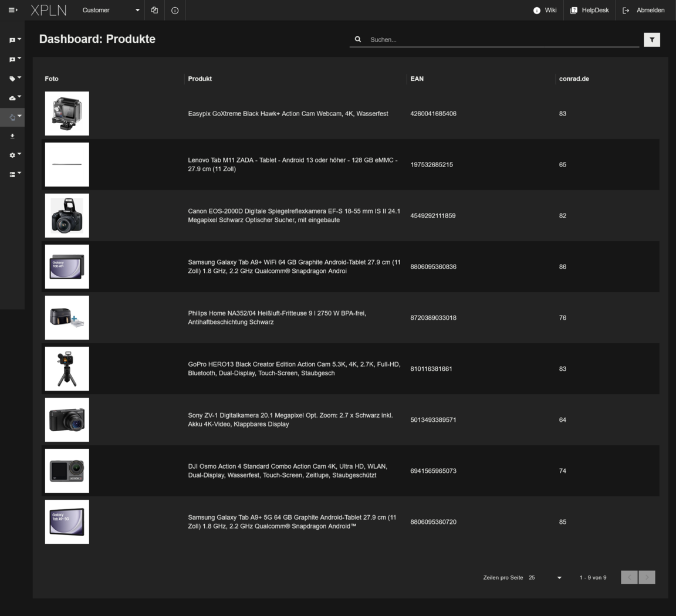Open the second comment-plus sidebar menu
The width and height of the screenshot is (676, 616).
15,59
